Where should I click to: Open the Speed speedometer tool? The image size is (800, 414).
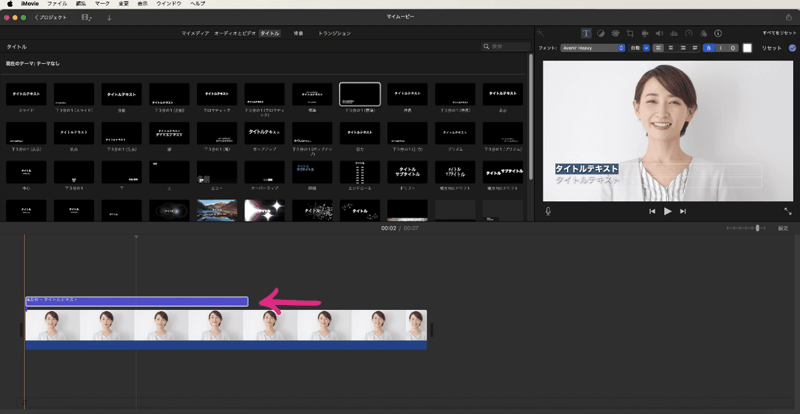(689, 33)
